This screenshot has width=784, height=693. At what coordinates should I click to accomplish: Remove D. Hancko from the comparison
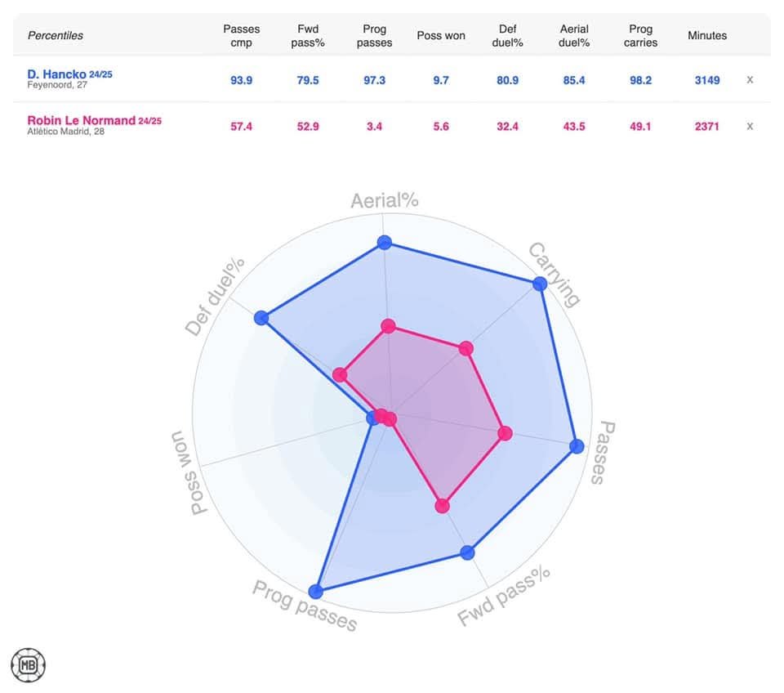coord(750,79)
